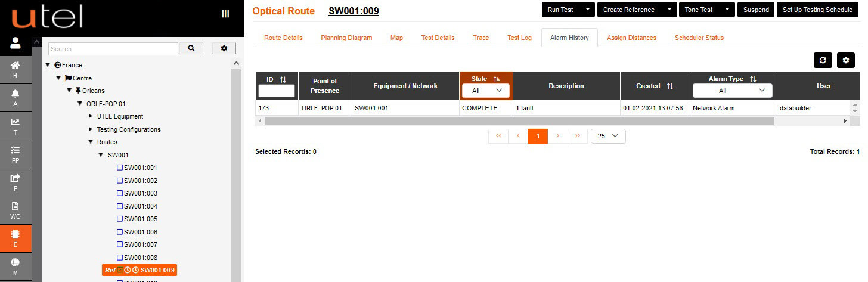
Task: Toggle the checkbox for route SW001:001
Action: 120,168
